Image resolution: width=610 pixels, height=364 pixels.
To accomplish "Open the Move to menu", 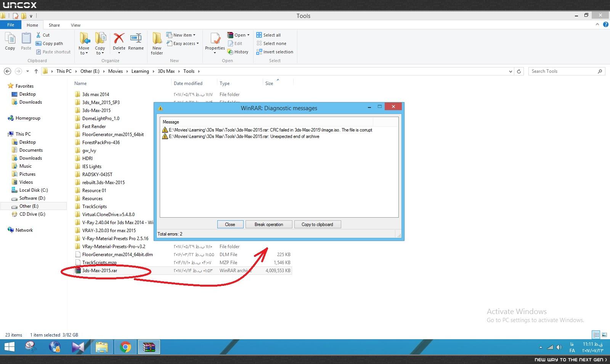I will 84,43.
